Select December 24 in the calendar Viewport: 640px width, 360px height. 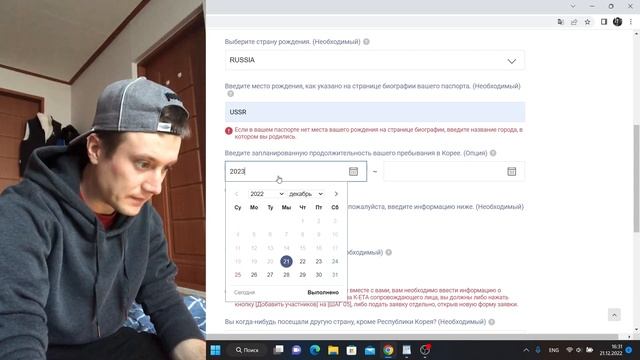[x=335, y=261]
